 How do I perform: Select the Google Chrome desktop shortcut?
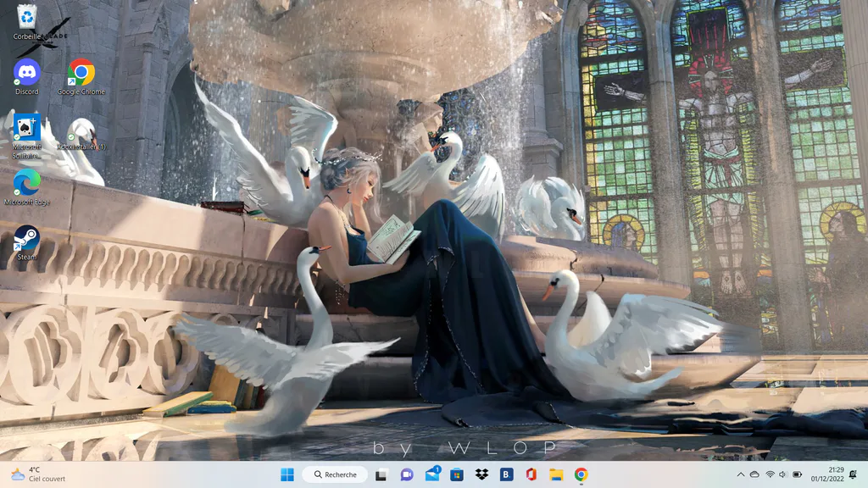[81, 77]
